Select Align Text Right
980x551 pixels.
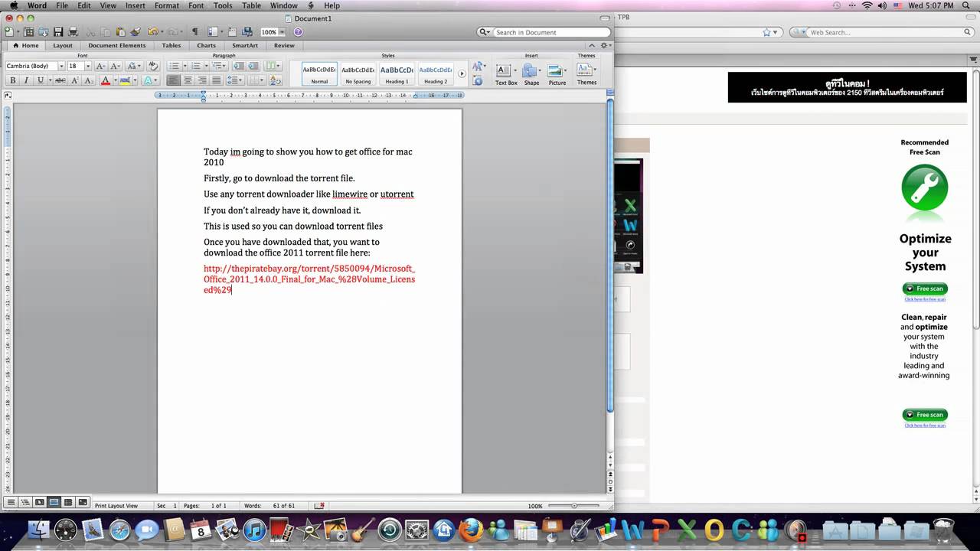(203, 80)
